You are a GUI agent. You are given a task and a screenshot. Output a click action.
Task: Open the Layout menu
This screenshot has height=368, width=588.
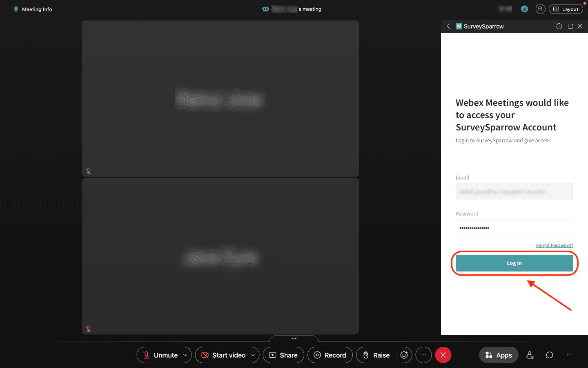click(566, 9)
